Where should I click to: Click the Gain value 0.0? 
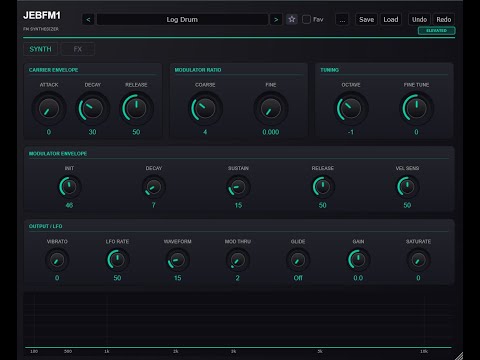(358, 278)
